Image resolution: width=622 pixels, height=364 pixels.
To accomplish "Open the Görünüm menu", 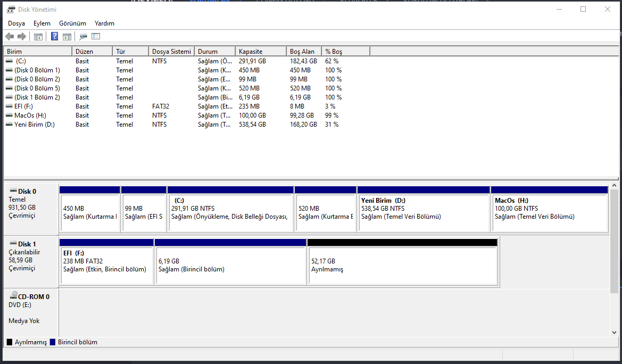I will point(72,23).
